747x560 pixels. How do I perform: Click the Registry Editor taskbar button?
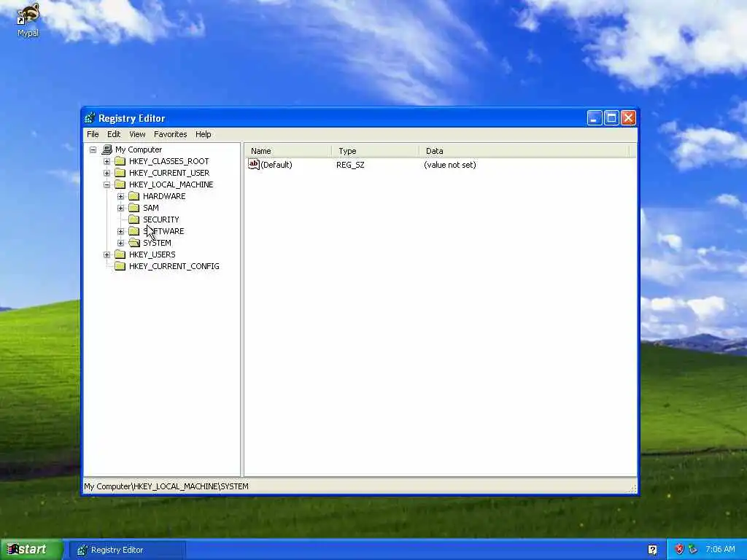click(127, 550)
